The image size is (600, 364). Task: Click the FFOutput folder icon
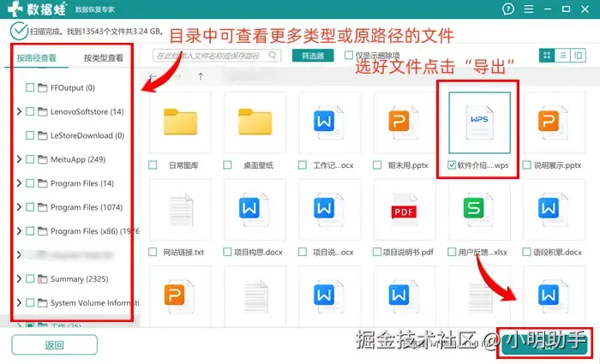point(43,88)
